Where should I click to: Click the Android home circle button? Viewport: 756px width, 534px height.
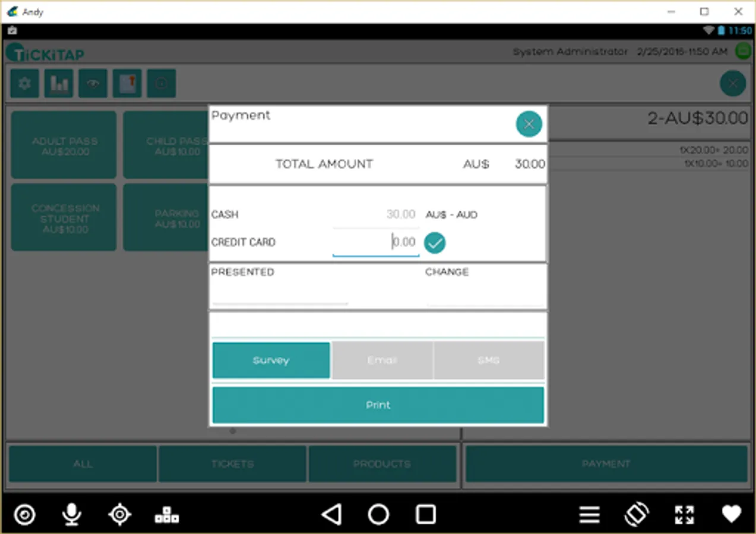tap(378, 514)
